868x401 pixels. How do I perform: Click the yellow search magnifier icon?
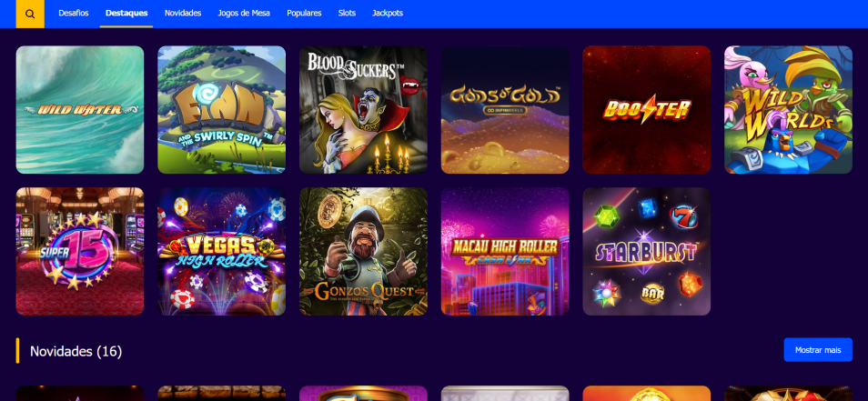pyautogui.click(x=30, y=14)
